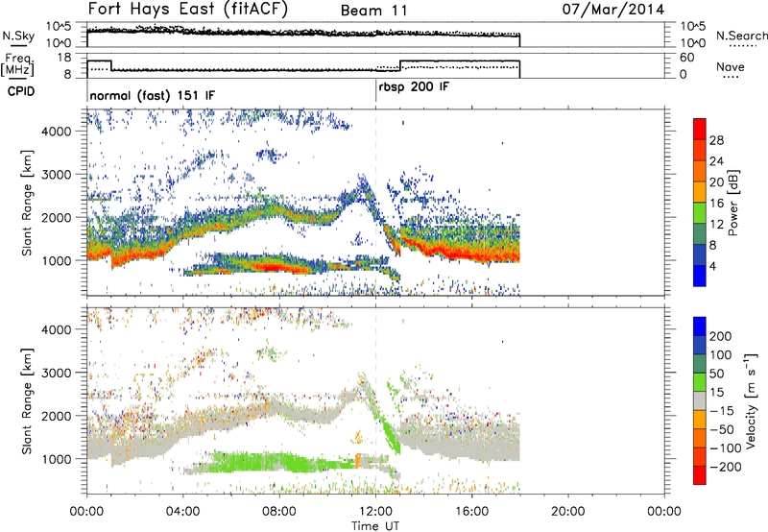Screen dimensions: 768x532
Task: Select 'normal (fast) 151 IF' text
Action: (x=153, y=95)
